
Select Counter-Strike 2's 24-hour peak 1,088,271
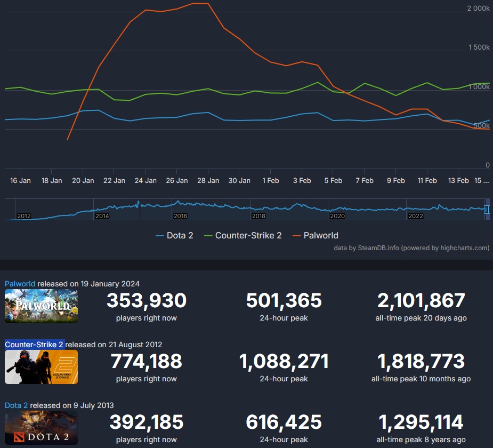(x=284, y=361)
